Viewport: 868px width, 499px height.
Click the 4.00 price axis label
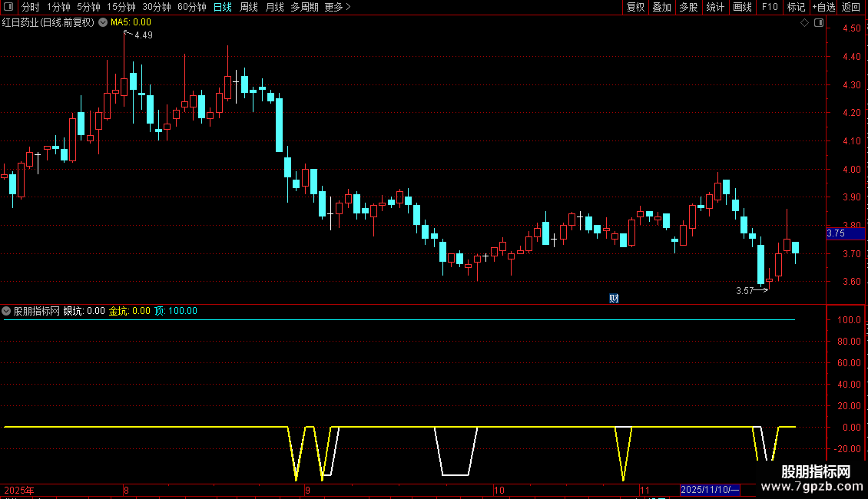pos(852,170)
